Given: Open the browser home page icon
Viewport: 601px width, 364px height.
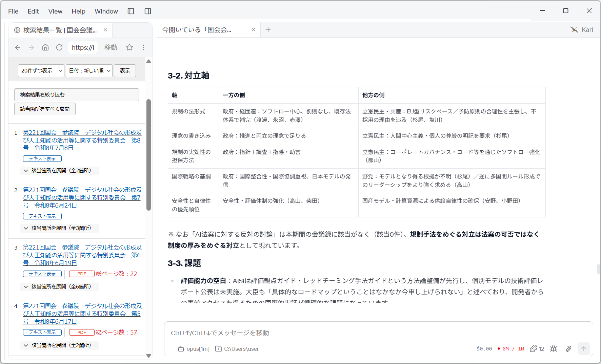Looking at the screenshot, I should [x=45, y=47].
